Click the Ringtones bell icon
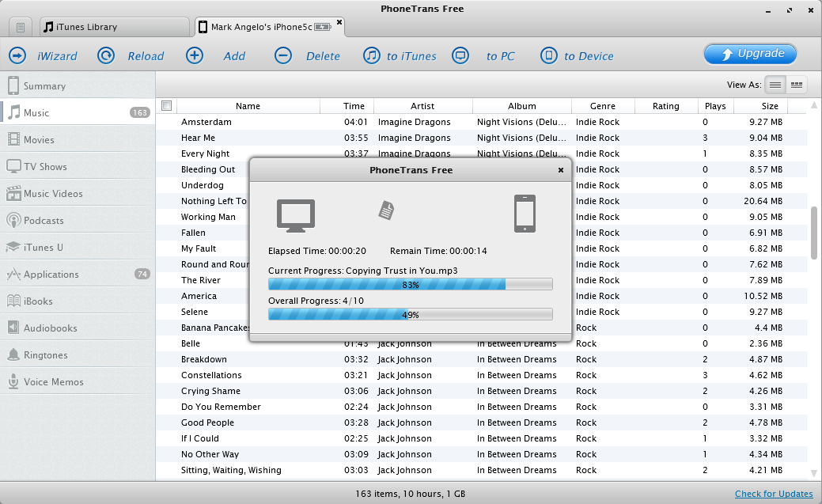822x504 pixels. click(x=13, y=355)
